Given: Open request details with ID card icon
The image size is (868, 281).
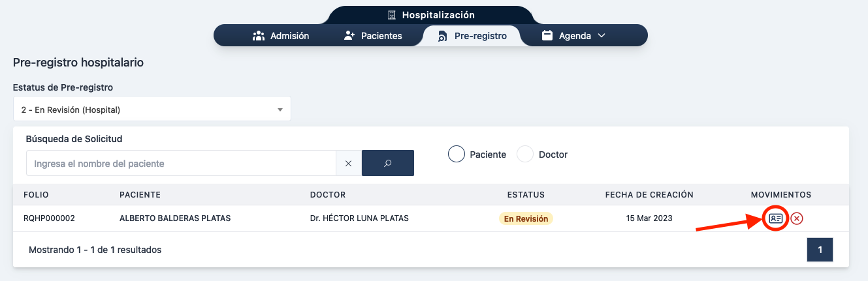Looking at the screenshot, I should [775, 218].
